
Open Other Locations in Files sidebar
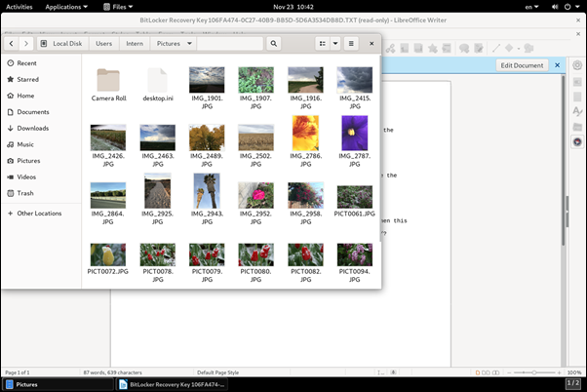coord(41,214)
